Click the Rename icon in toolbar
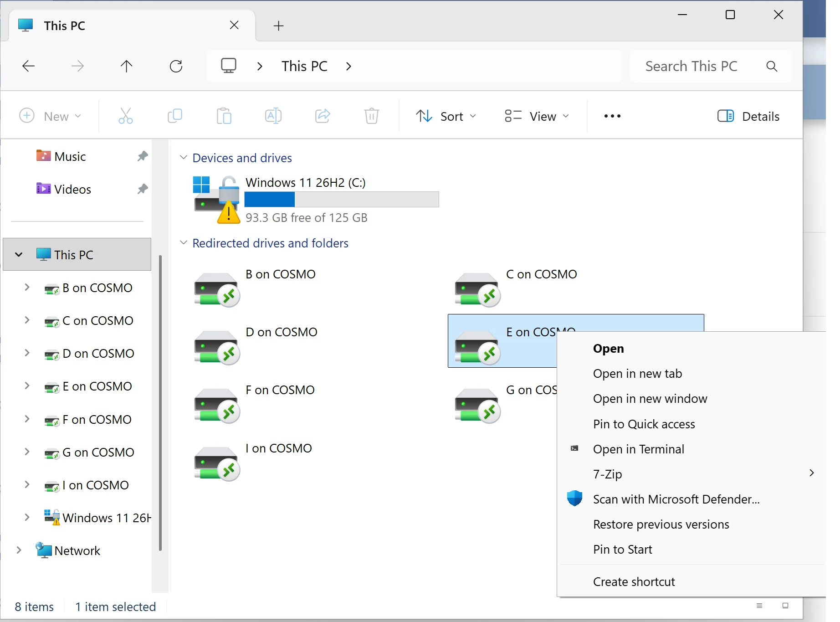The height and width of the screenshot is (622, 840). (x=273, y=116)
